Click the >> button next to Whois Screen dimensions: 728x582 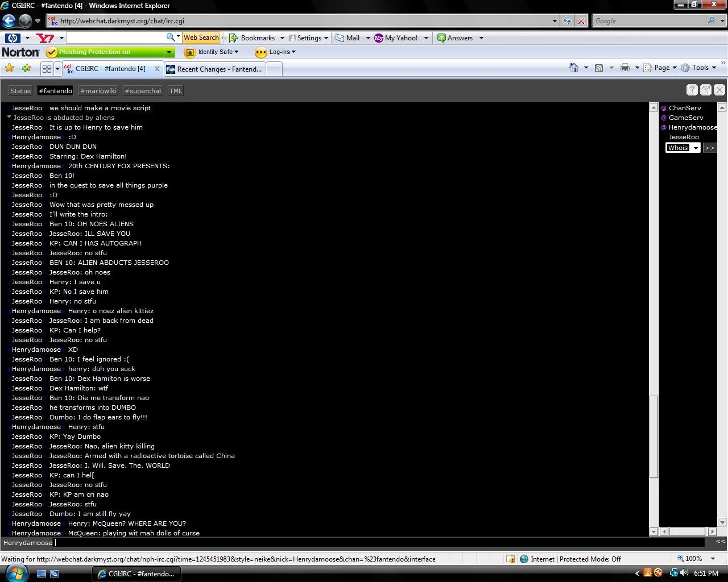pos(709,148)
